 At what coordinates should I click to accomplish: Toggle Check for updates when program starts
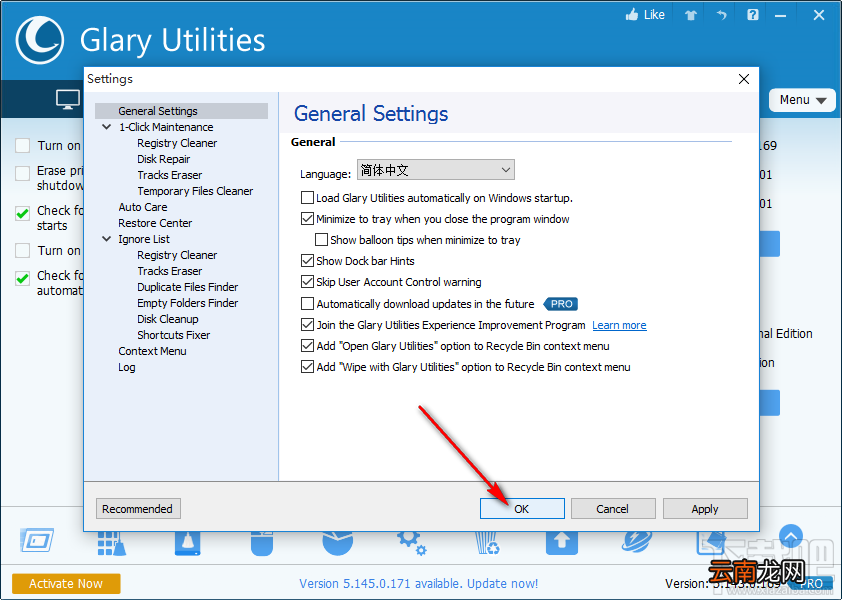coord(23,214)
